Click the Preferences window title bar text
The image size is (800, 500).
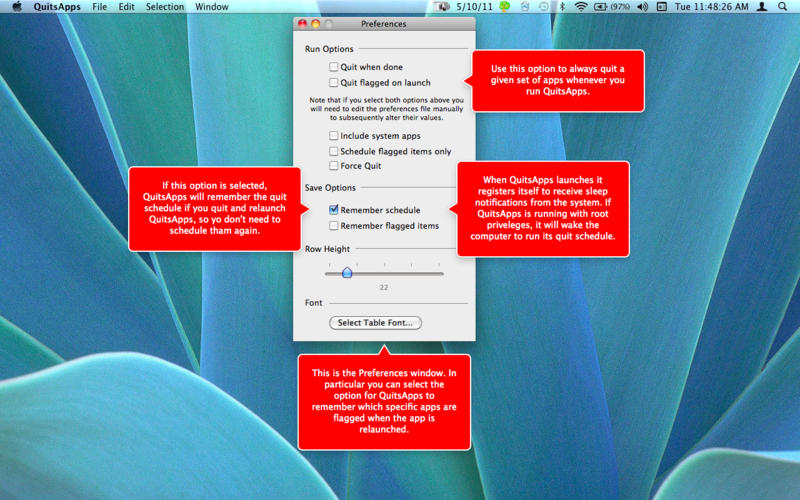click(x=384, y=24)
